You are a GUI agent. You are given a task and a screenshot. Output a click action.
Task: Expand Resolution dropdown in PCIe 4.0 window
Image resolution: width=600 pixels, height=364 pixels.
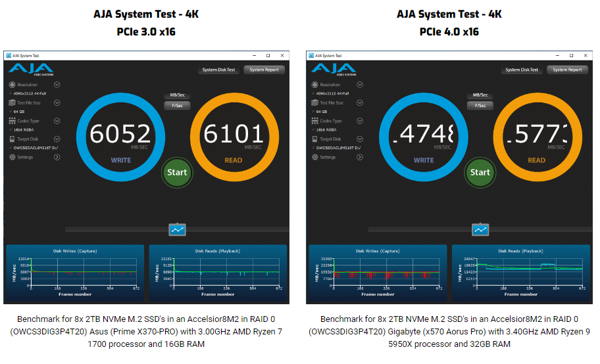coord(360,85)
